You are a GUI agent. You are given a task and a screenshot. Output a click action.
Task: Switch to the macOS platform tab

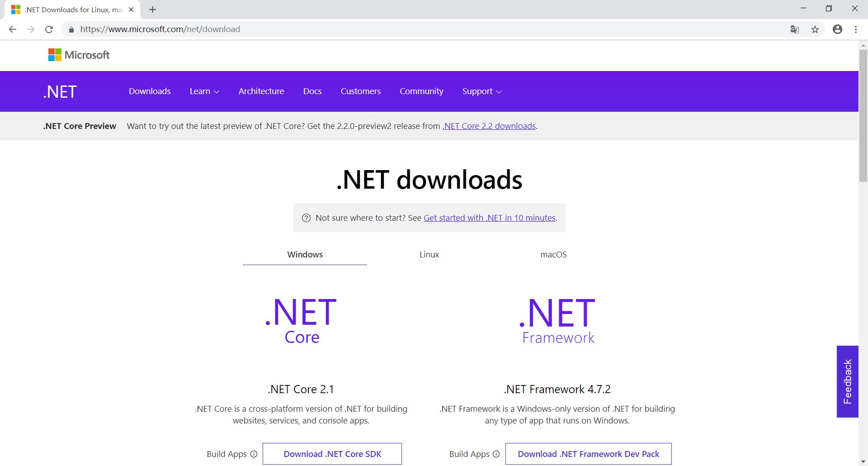553,254
